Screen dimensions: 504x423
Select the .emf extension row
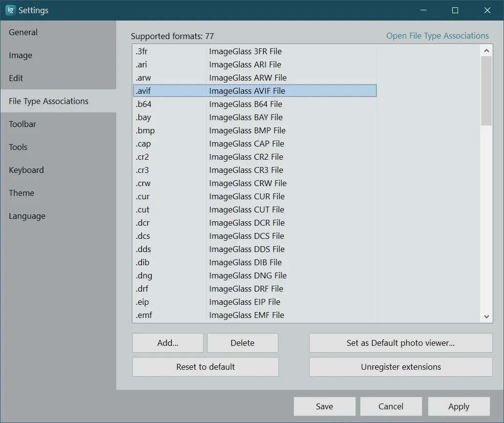(x=254, y=315)
